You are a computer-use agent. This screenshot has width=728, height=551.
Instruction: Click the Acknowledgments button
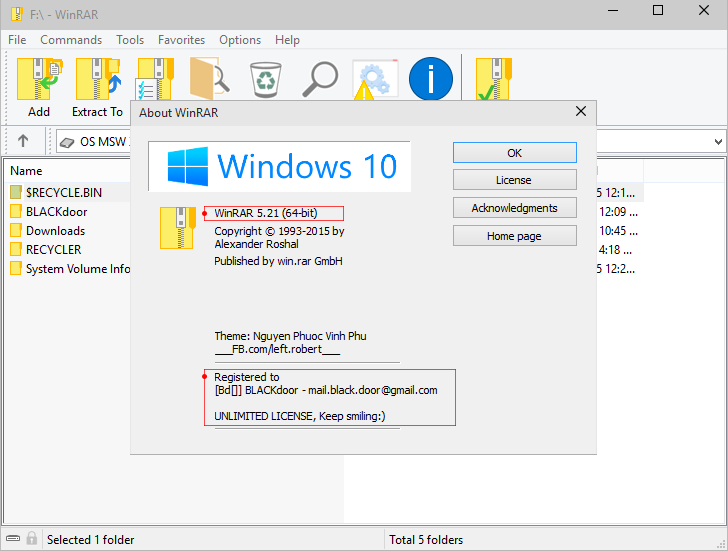click(x=515, y=207)
